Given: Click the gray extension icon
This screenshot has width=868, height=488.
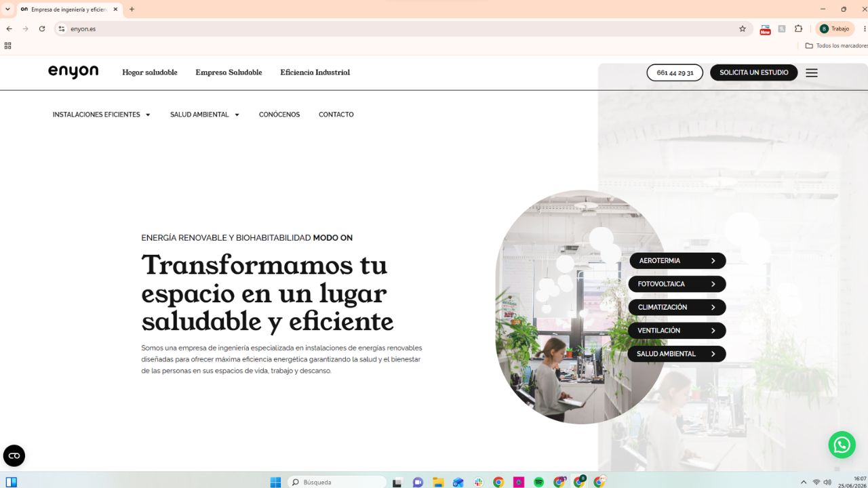Looking at the screenshot, I should click(x=782, y=29).
